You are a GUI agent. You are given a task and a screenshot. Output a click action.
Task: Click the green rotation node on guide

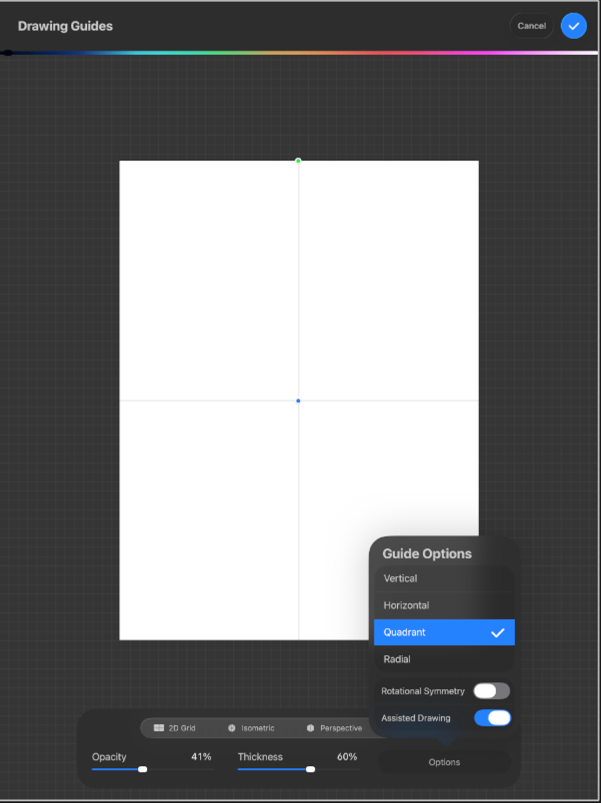(298, 160)
